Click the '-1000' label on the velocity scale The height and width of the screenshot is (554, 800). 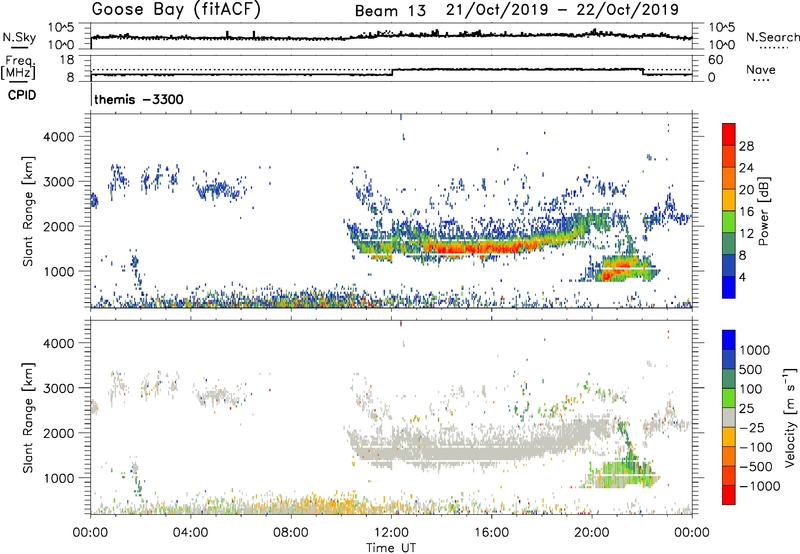pyautogui.click(x=759, y=486)
